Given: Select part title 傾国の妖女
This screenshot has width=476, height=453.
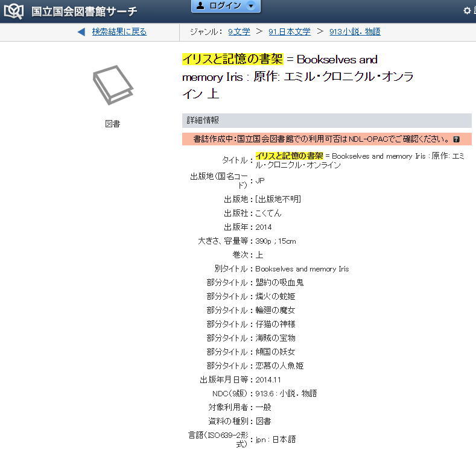Looking at the screenshot, I should [x=275, y=352].
